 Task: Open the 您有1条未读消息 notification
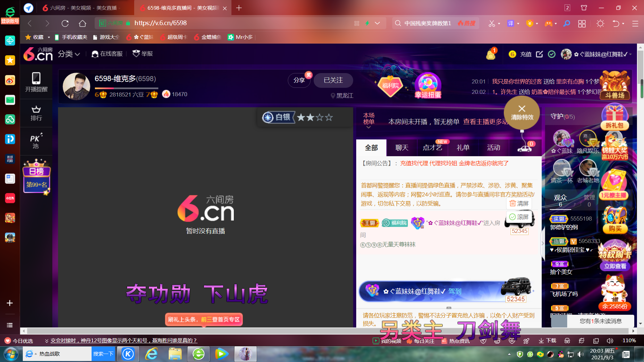point(600,321)
